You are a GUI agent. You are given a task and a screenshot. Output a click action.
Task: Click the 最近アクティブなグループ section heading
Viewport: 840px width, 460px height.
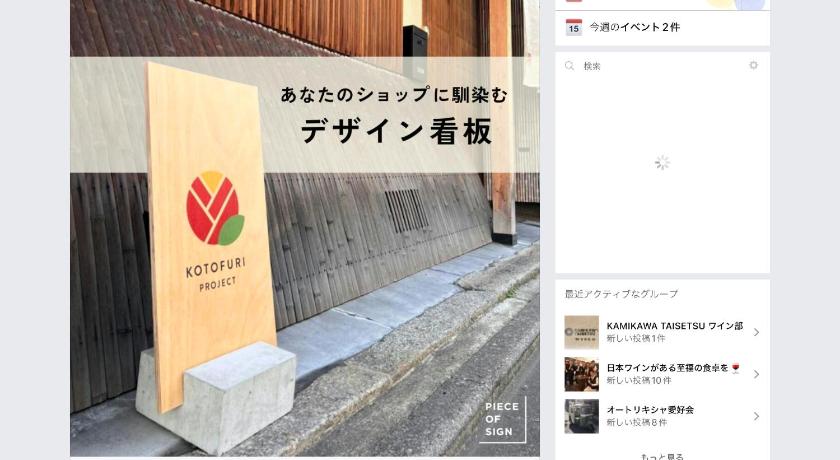(x=621, y=294)
